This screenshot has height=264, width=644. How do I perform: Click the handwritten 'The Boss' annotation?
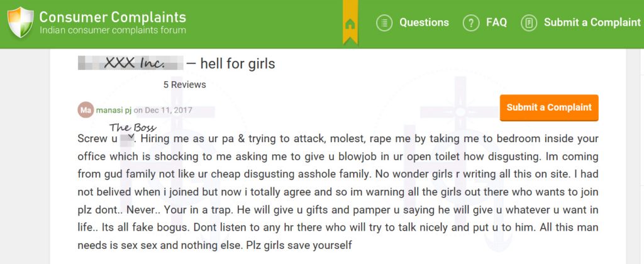click(133, 127)
